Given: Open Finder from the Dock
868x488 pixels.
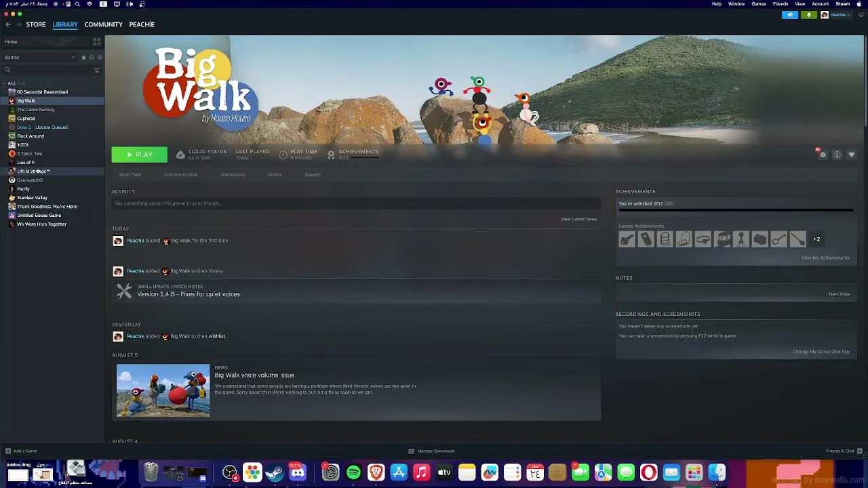Looking at the screenshot, I should [x=717, y=472].
